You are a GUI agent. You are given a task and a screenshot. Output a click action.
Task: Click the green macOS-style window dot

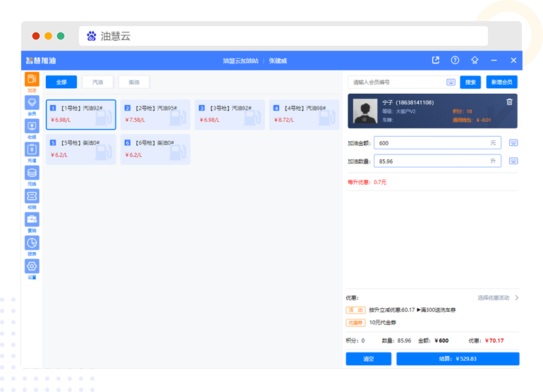tap(61, 36)
